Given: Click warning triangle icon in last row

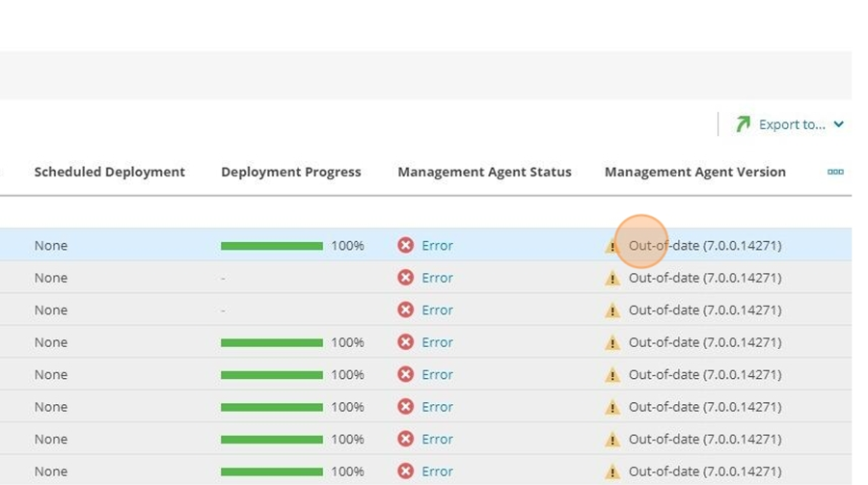Looking at the screenshot, I should coord(612,472).
